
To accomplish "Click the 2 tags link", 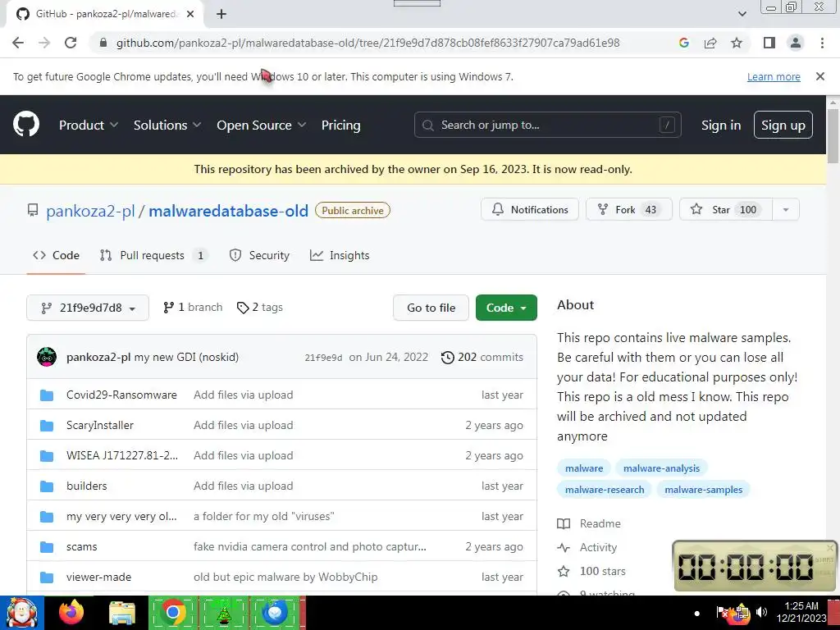I will tap(260, 307).
